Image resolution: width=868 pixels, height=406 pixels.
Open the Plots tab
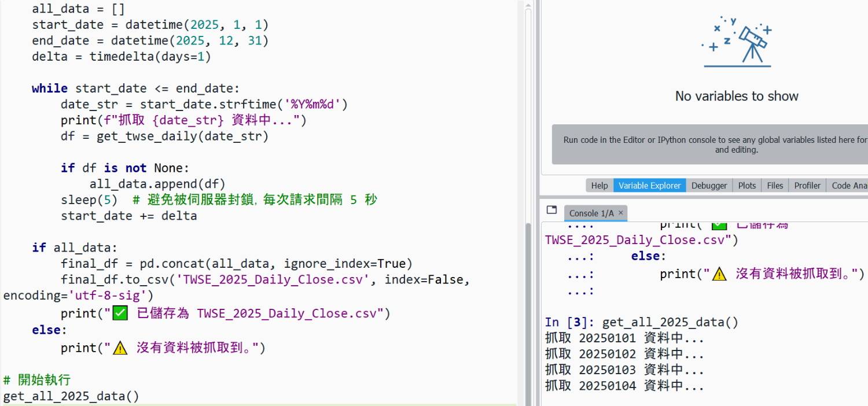[746, 186]
